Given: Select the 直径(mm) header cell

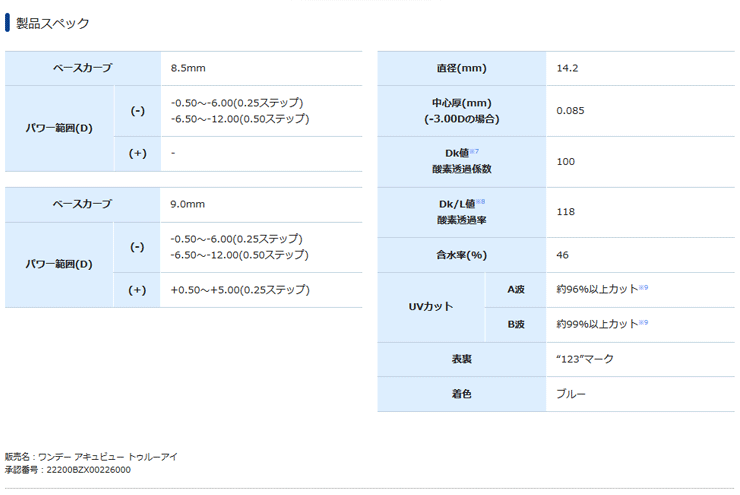Looking at the screenshot, I should pyautogui.click(x=461, y=68).
